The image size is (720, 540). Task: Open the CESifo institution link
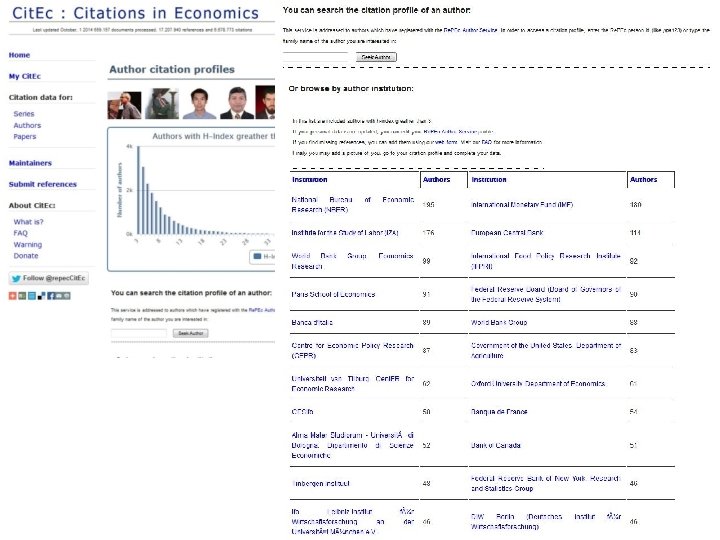click(302, 412)
